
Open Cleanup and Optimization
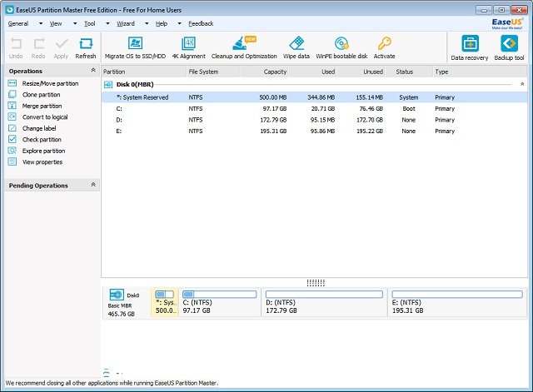(244, 48)
